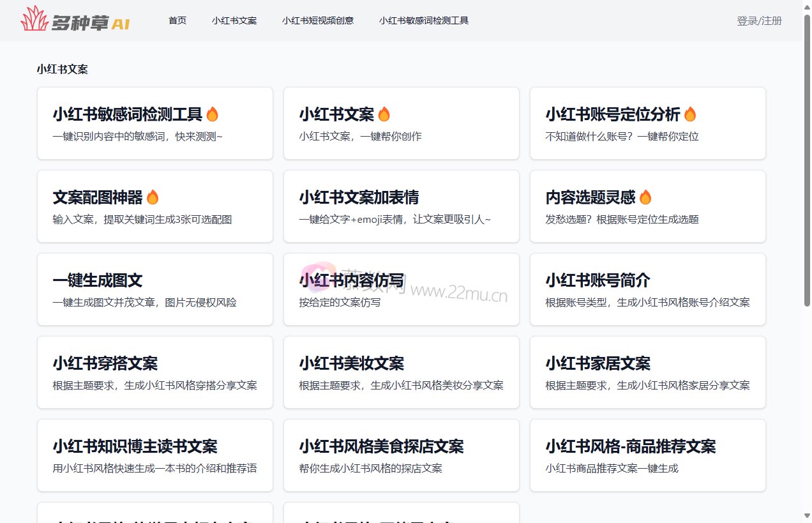Go to 首页 in the top navigation
The image size is (812, 523).
pos(177,20)
